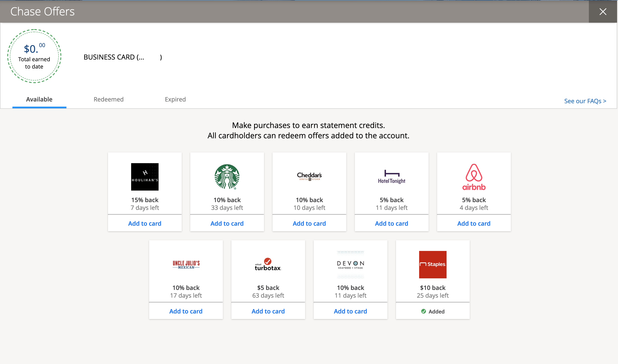The width and height of the screenshot is (618, 364).
Task: Click '10% back' under Devon
Action: pyautogui.click(x=351, y=288)
